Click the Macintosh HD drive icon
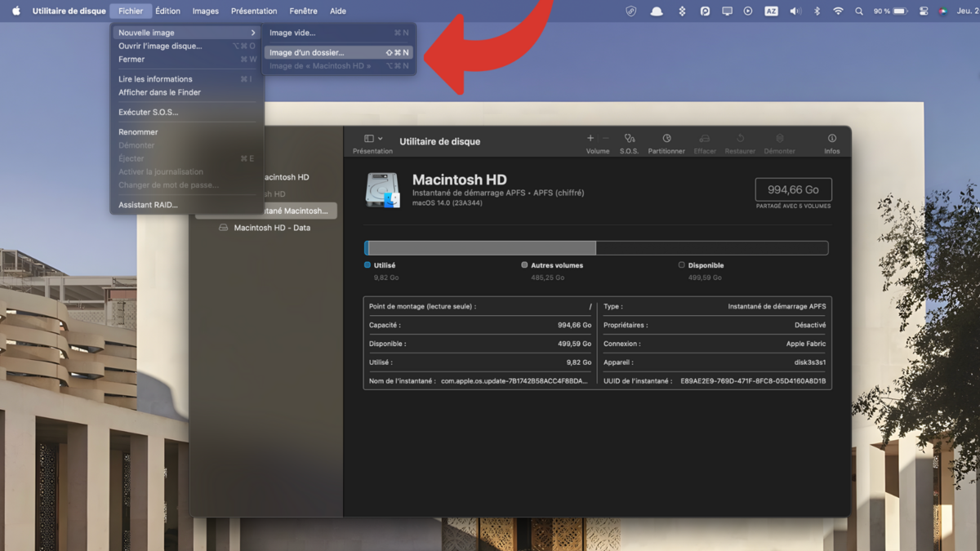This screenshot has height=551, width=980. coord(382,190)
